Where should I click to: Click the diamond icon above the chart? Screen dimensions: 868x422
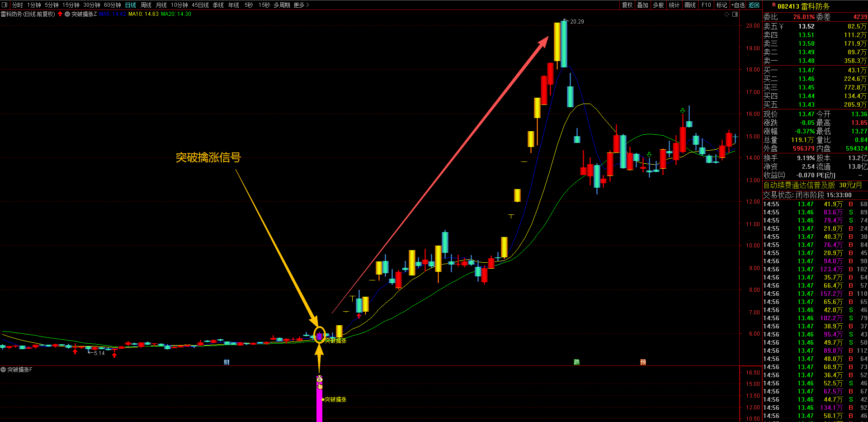(x=727, y=14)
